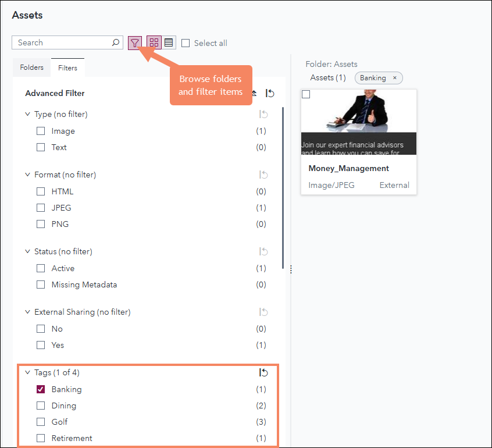Enable the JPEG format filter
The image size is (492, 448).
(x=41, y=208)
